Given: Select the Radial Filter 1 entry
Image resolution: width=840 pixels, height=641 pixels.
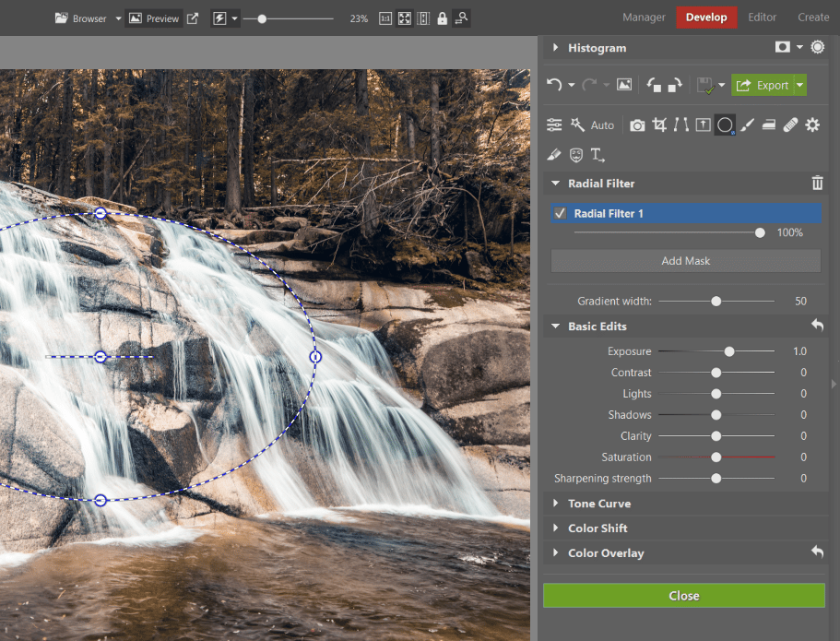Looking at the screenshot, I should (686, 213).
